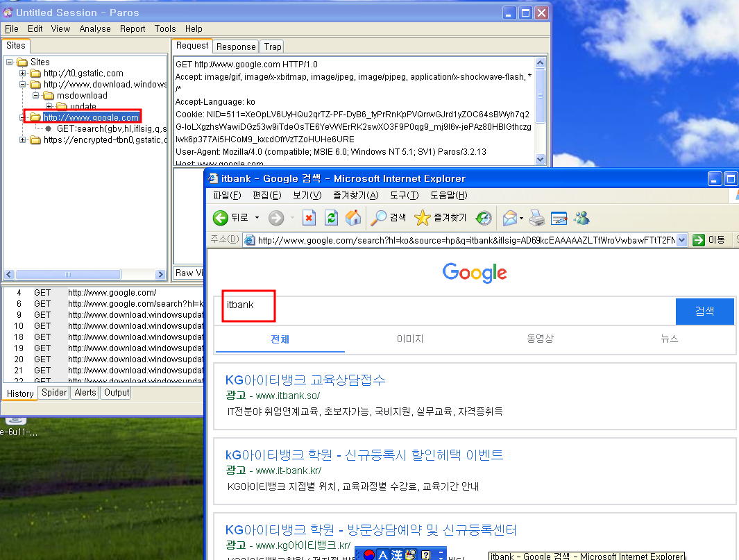Select the GET:search tree item

[x=112, y=128]
